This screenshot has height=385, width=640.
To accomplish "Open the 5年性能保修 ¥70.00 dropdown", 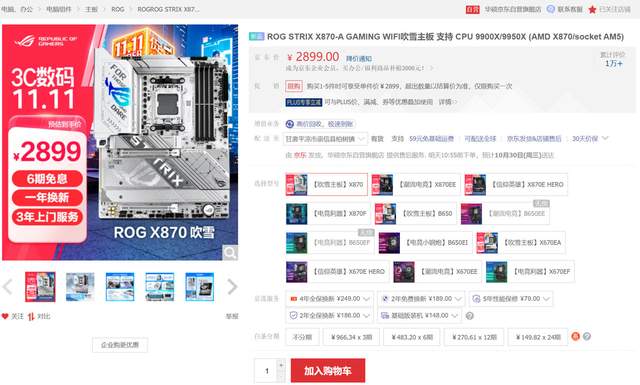I will coord(511,299).
